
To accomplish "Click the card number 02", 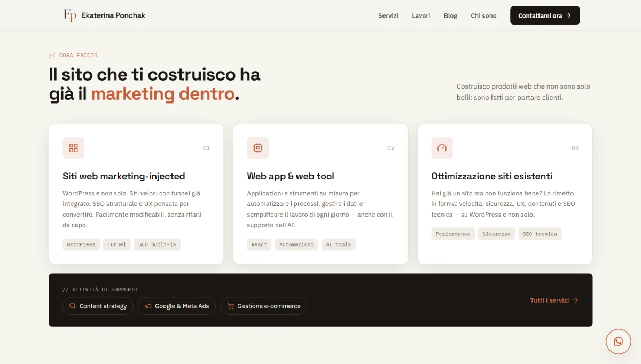I will (x=390, y=148).
